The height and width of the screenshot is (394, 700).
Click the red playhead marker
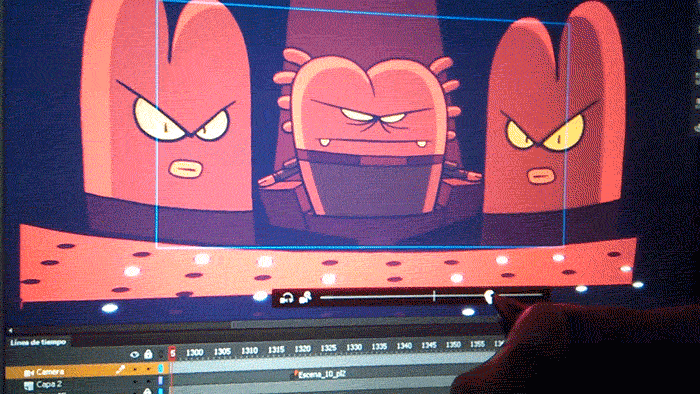172,353
